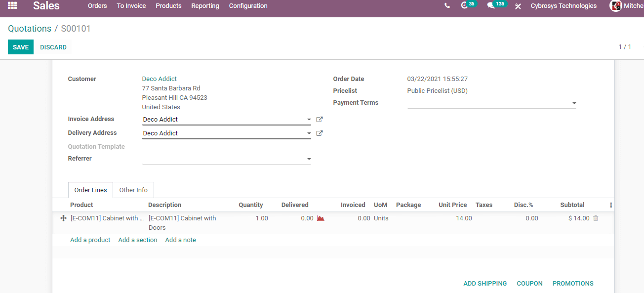Open Invoice Address external link icon
Viewport: 644px width, 293px height.
point(320,120)
